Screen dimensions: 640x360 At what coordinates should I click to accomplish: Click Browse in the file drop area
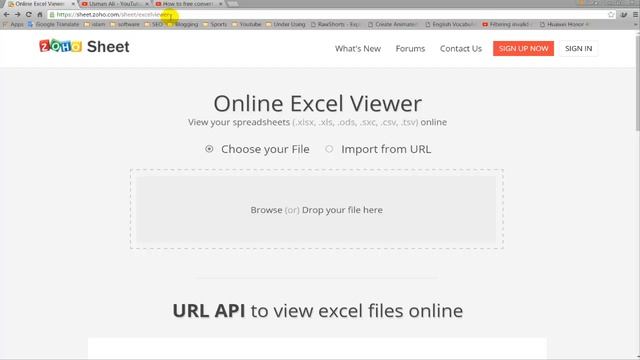click(266, 210)
